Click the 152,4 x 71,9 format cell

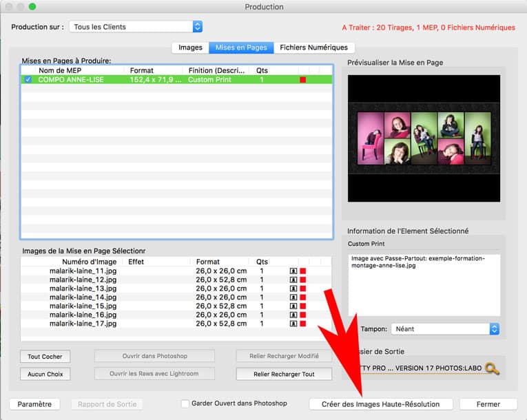click(155, 80)
